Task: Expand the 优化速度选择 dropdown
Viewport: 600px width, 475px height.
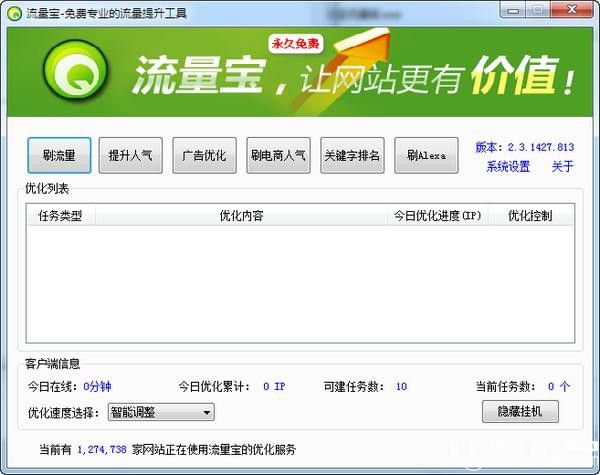Action: pos(161,412)
